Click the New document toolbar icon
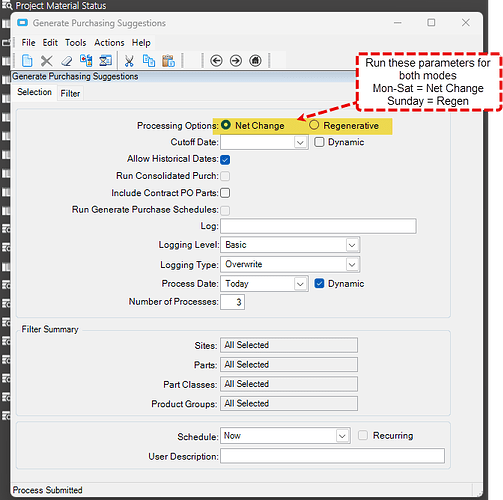The image size is (503, 500). pos(27,61)
